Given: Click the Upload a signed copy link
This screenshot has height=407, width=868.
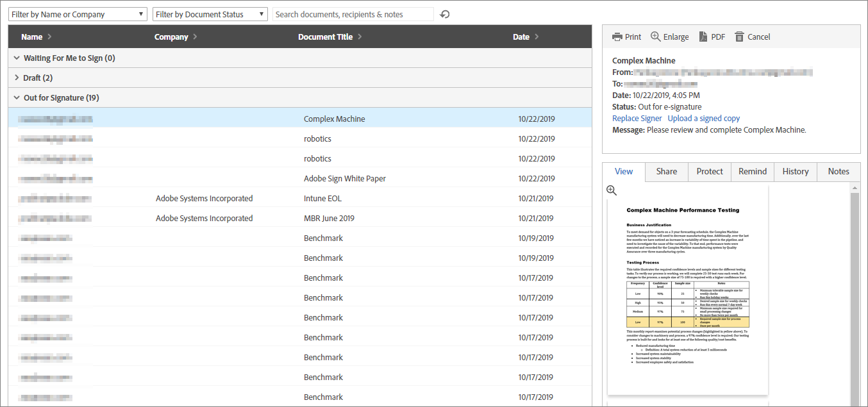Looking at the screenshot, I should (703, 118).
